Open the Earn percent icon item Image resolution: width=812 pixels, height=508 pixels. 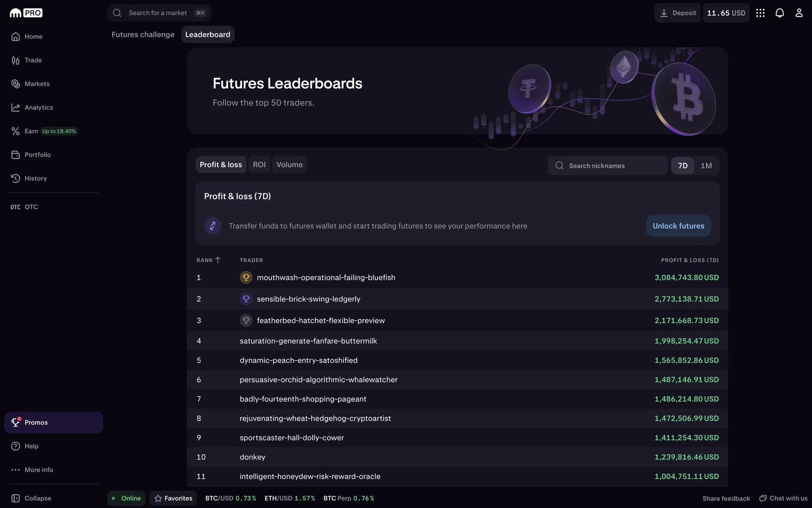[16, 131]
